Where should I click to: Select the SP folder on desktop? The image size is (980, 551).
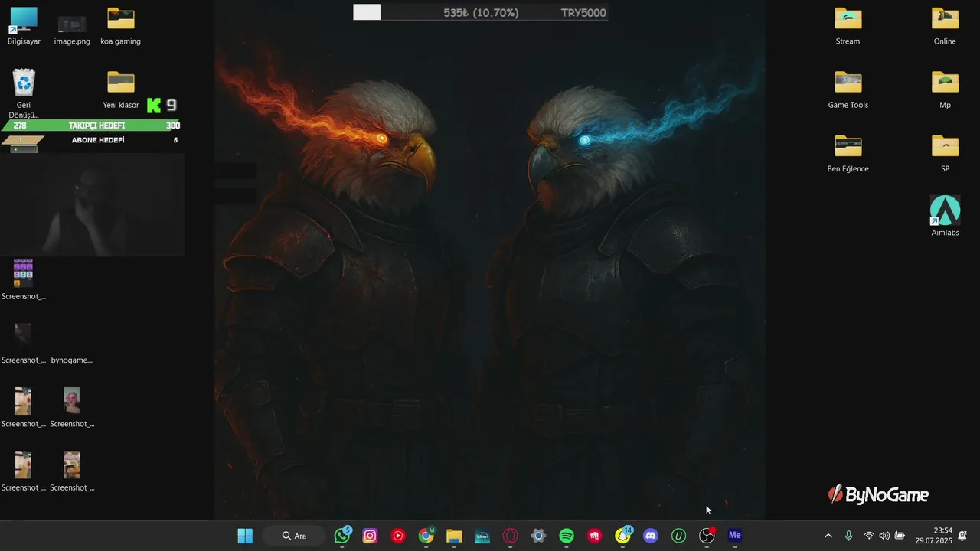pos(945,153)
